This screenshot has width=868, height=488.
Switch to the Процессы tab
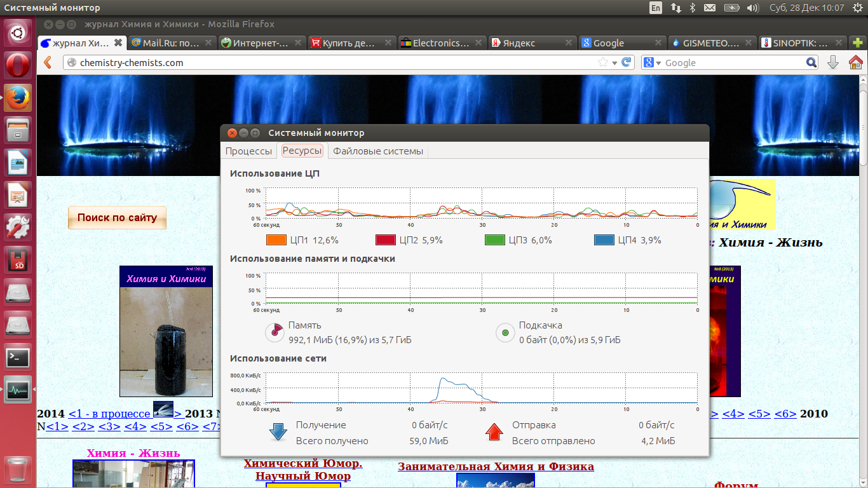click(x=248, y=151)
